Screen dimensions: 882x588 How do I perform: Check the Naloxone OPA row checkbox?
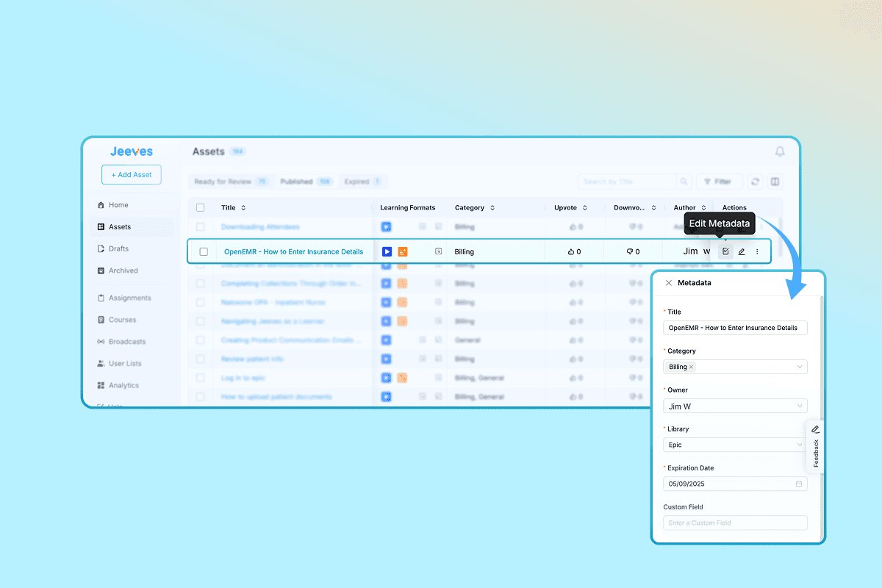[x=200, y=302]
